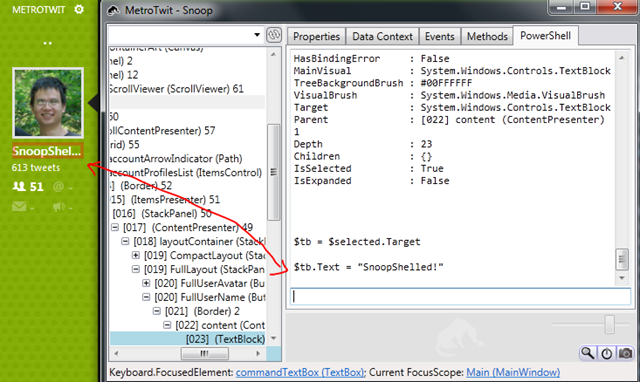The image size is (640, 382).
Task: Click the commandTextBox (TextBox) link
Action: 300,372
